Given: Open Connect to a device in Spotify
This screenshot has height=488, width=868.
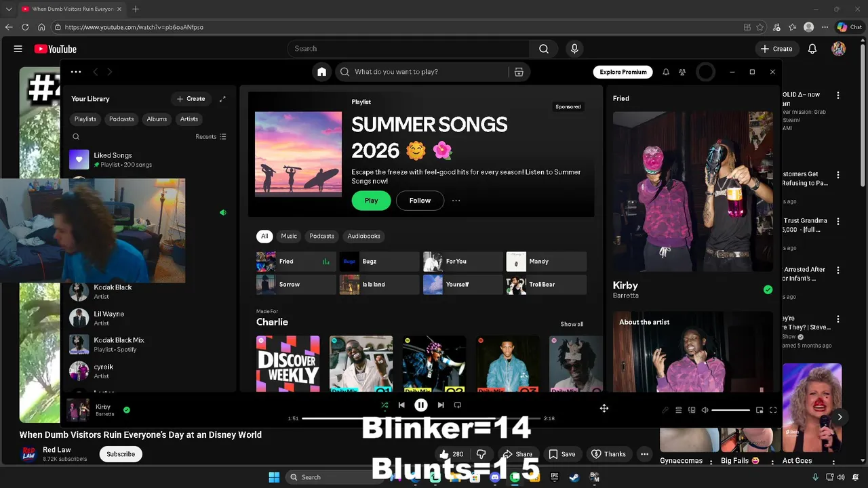Looking at the screenshot, I should coord(692,410).
